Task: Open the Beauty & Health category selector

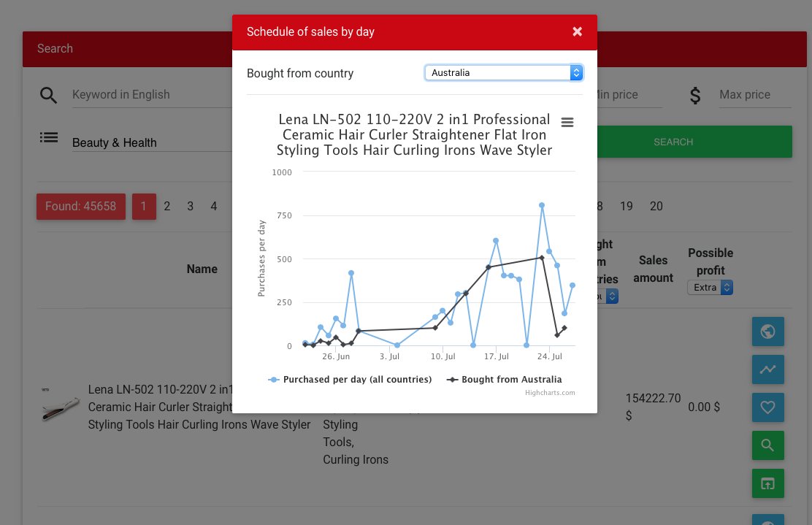Action: [152, 142]
